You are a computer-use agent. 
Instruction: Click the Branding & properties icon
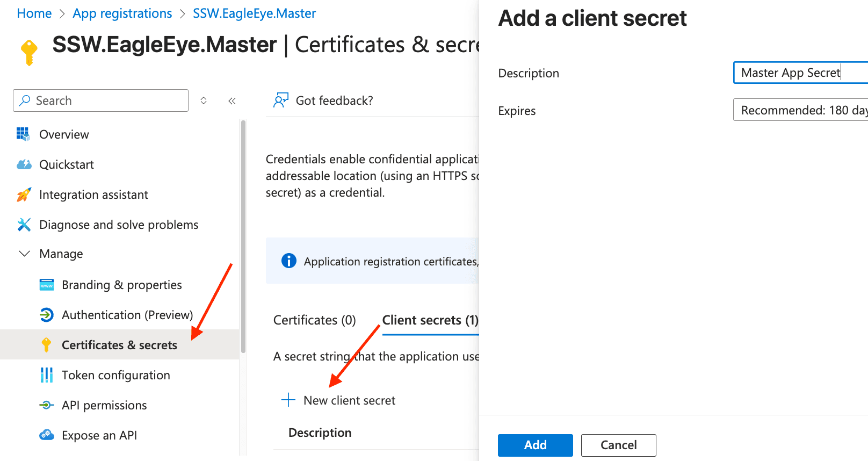click(x=47, y=285)
